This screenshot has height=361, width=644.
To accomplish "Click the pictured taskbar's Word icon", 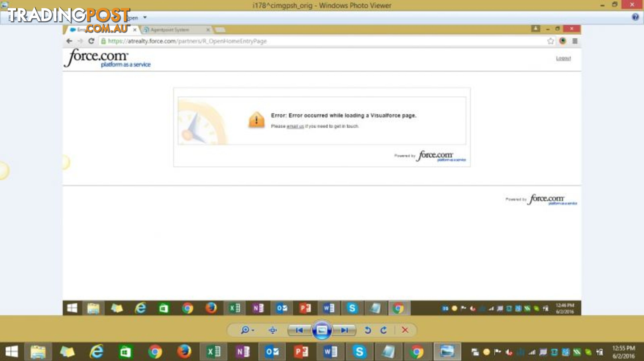I will pyautogui.click(x=329, y=308).
